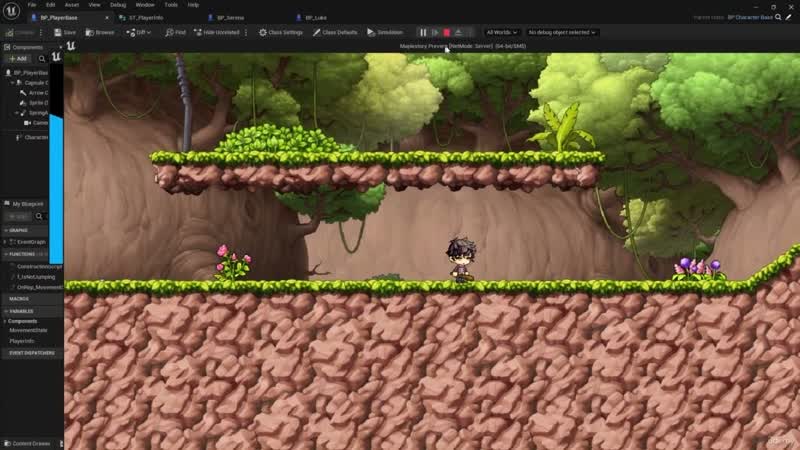Click the Compile button
Viewport: 800px width, 450px height.
point(19,32)
